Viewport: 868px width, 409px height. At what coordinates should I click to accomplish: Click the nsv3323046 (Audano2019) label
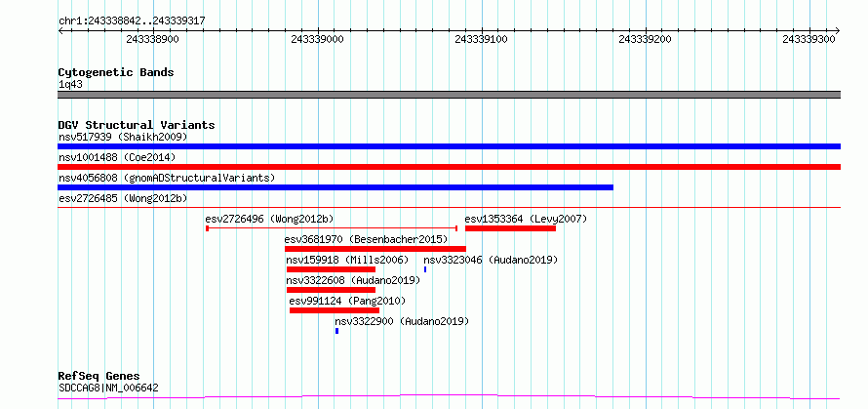coord(491,260)
